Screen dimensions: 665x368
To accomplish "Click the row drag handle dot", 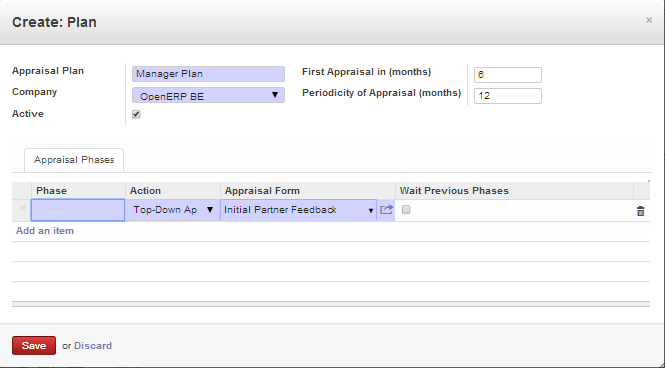I will pyautogui.click(x=23, y=208).
